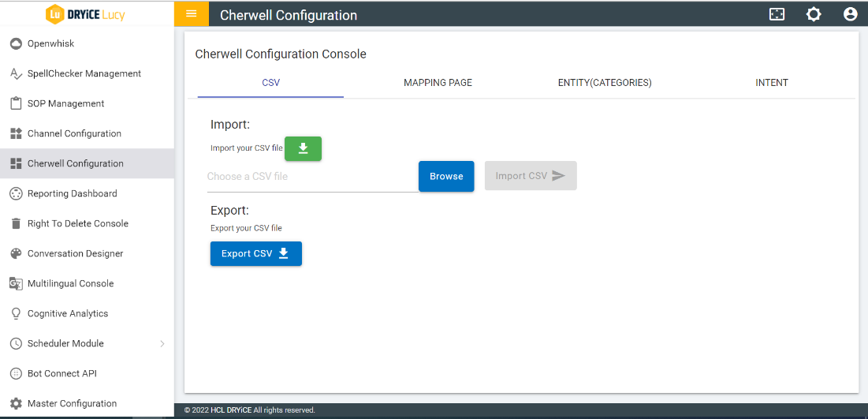The image size is (868, 419).
Task: Open Master Configuration
Action: pyautogui.click(x=87, y=403)
